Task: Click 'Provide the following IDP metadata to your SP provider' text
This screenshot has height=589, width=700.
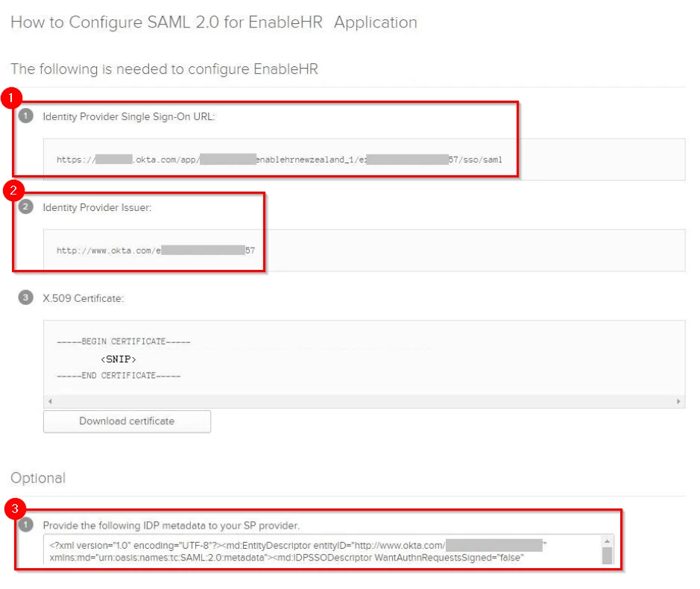Action: [x=171, y=526]
